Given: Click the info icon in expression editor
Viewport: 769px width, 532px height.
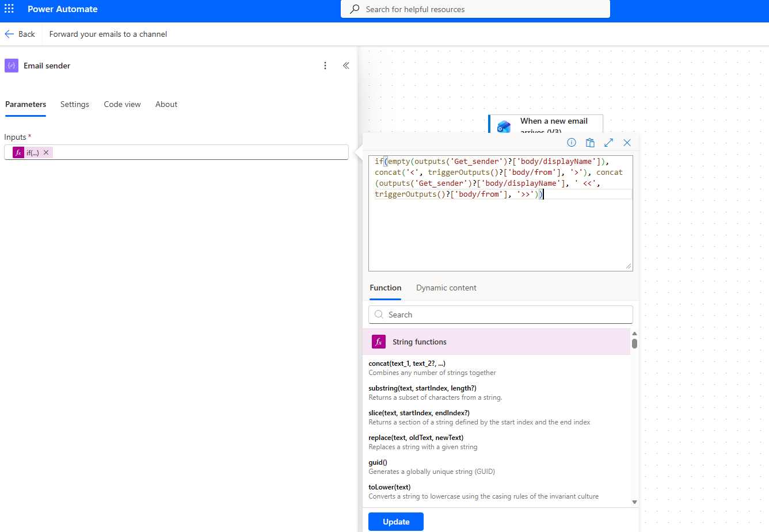Looking at the screenshot, I should [x=572, y=143].
